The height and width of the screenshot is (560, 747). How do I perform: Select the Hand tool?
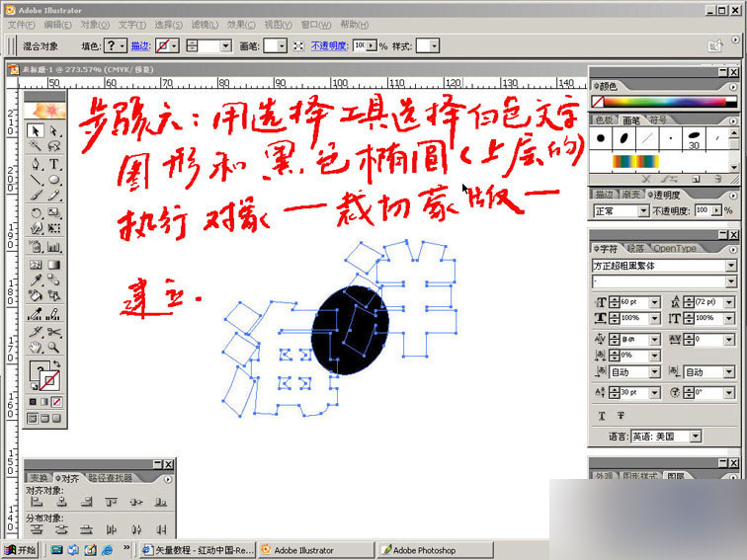click(x=36, y=348)
